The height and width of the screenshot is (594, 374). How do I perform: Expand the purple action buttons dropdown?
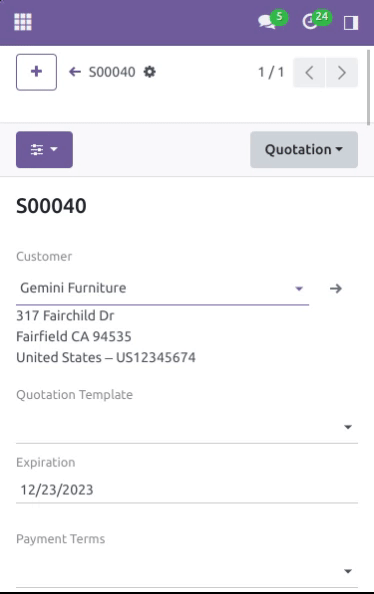(x=44, y=150)
